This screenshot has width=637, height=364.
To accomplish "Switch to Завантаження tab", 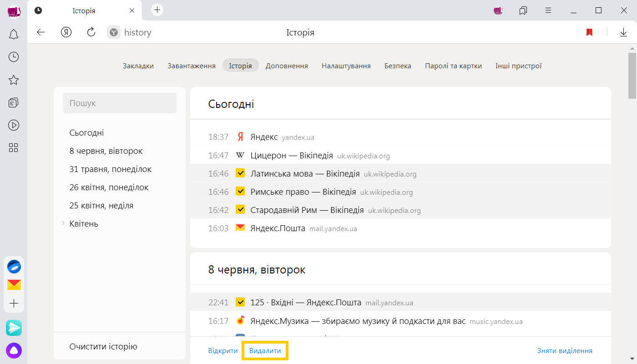I will pyautogui.click(x=192, y=66).
